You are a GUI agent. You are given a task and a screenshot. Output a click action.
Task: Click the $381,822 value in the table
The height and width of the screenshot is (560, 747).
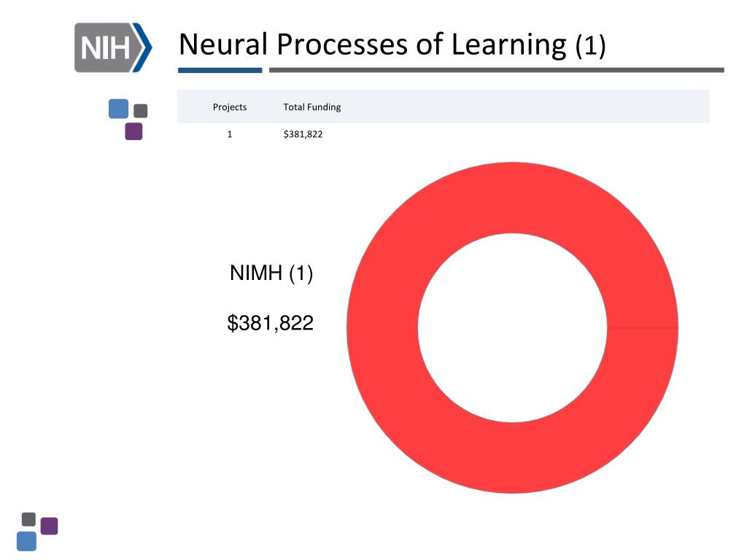point(303,134)
